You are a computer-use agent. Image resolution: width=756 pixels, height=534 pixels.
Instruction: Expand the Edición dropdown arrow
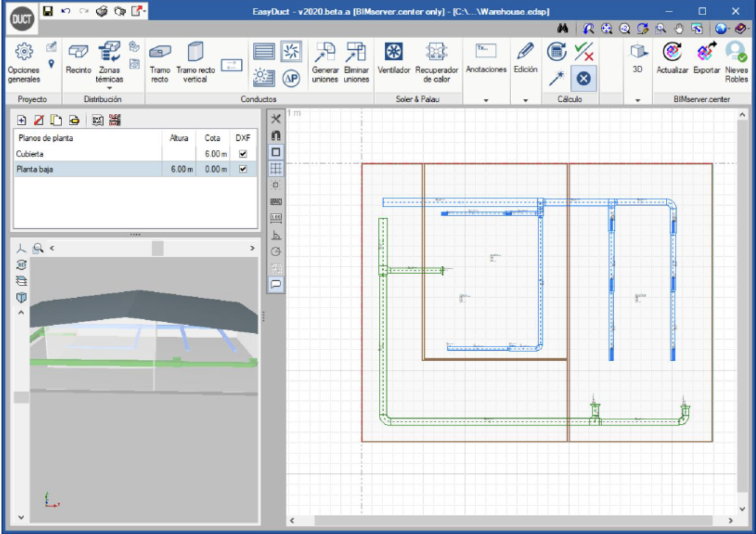pyautogui.click(x=525, y=100)
